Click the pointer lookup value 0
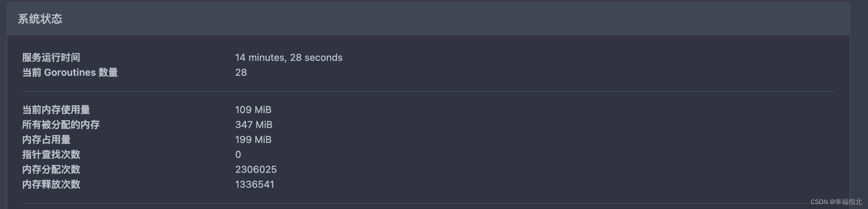The height and width of the screenshot is (209, 868). point(238,155)
